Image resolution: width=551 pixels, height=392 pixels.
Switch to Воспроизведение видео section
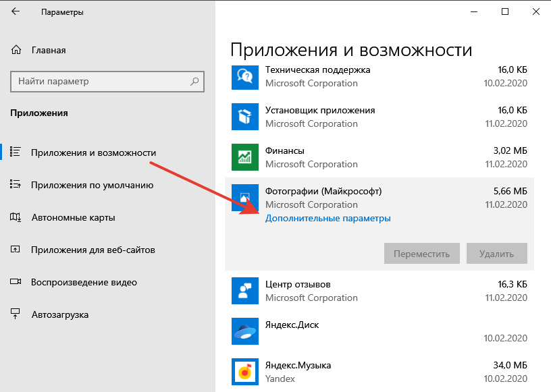84,282
